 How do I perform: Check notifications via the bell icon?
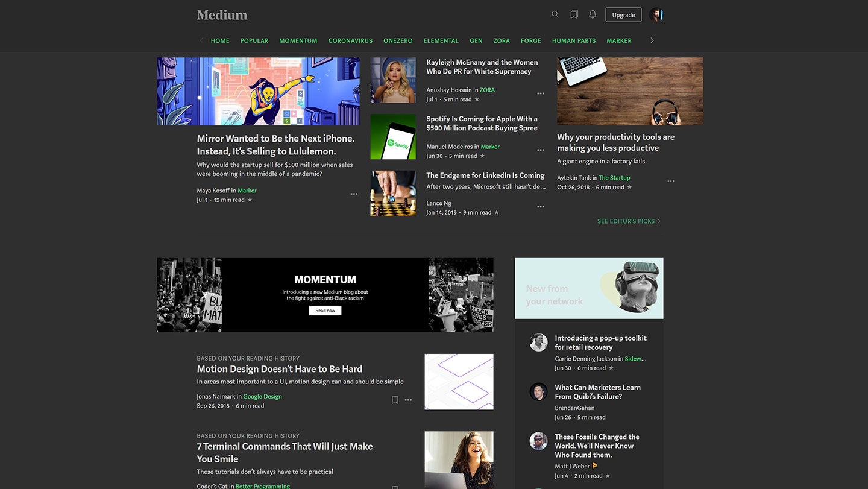tap(593, 14)
